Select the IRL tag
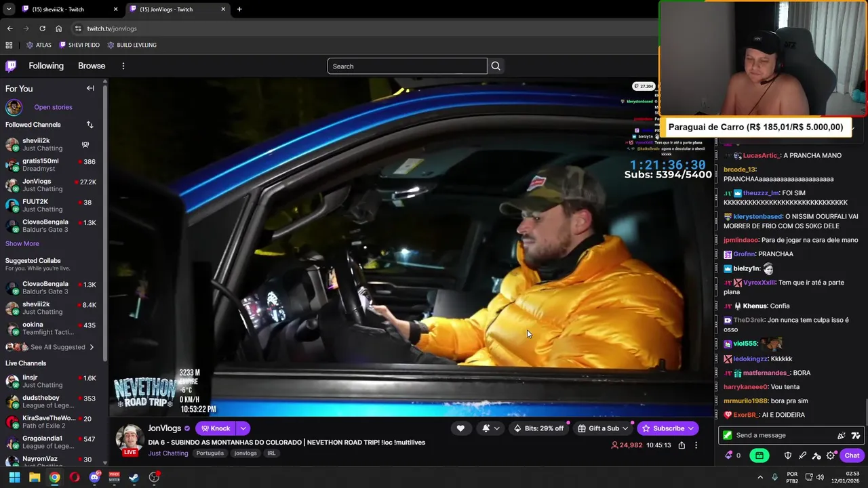Viewport: 868px width, 488px height. (x=271, y=453)
